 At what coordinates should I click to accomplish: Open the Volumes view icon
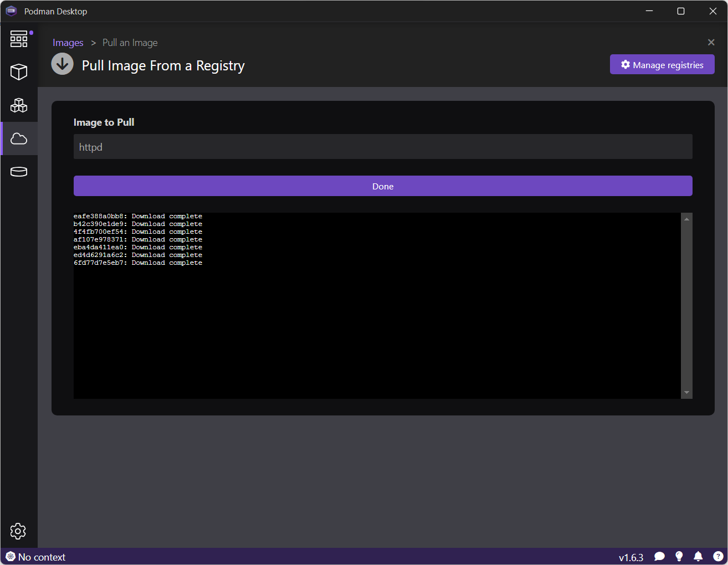pos(19,172)
